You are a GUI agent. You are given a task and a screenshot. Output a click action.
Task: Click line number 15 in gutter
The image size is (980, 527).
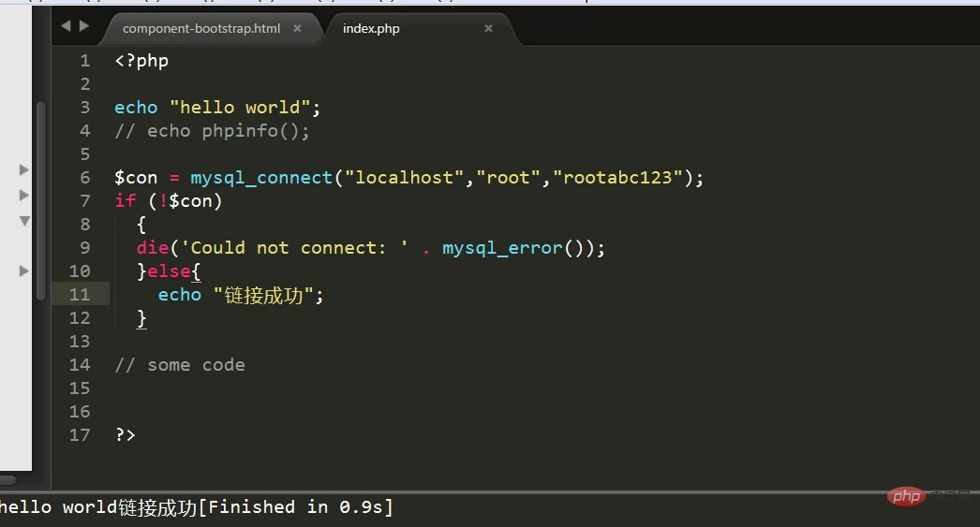[80, 388]
